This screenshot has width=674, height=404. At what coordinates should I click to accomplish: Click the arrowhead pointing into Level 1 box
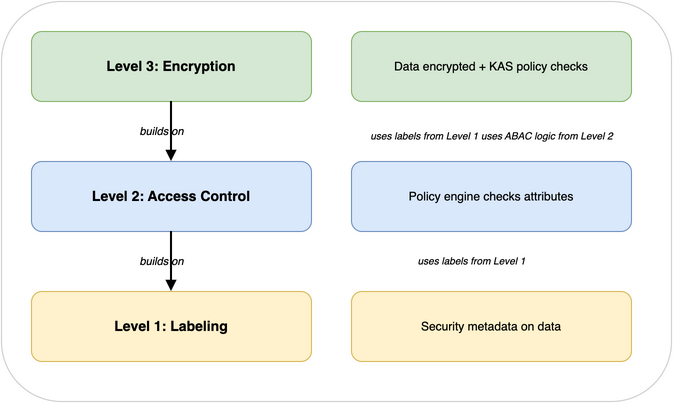click(x=171, y=285)
